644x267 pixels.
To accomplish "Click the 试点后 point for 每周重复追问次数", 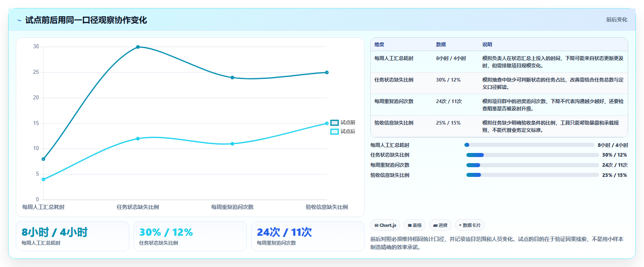I will click(x=232, y=144).
